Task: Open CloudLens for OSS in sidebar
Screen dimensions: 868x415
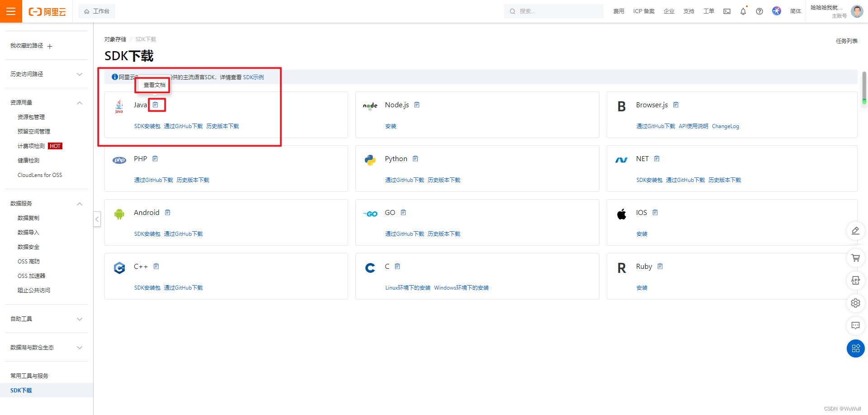Action: click(x=40, y=175)
